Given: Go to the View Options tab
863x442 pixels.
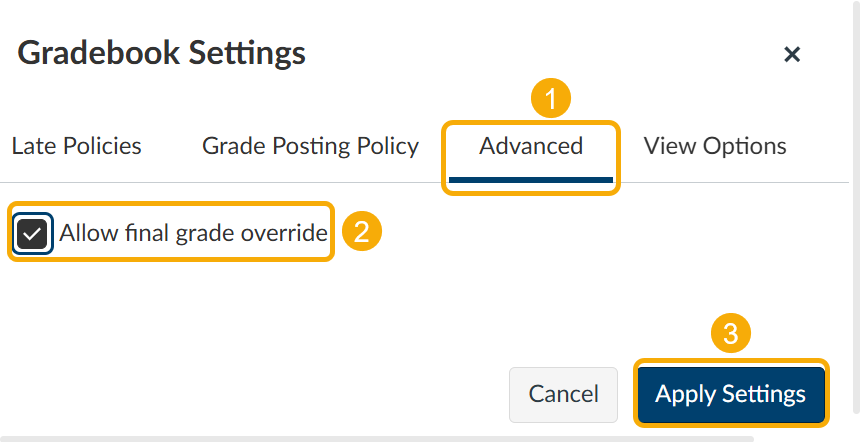Looking at the screenshot, I should [x=715, y=146].
